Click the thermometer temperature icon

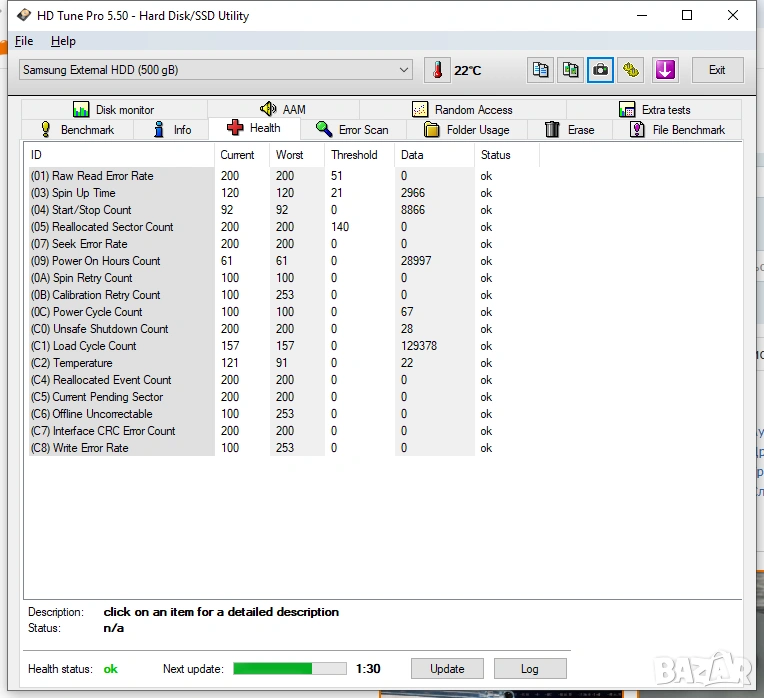(x=437, y=70)
